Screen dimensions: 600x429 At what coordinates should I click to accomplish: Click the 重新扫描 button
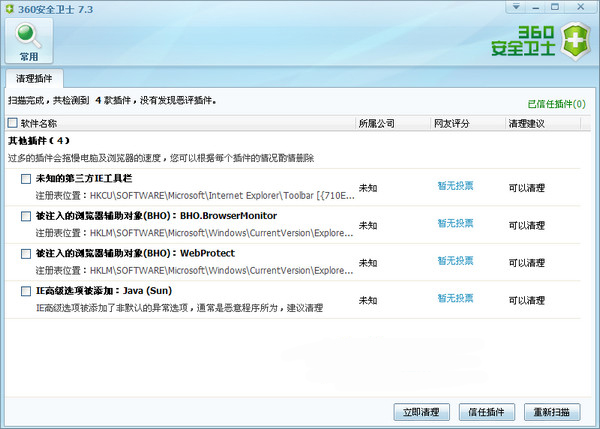pyautogui.click(x=552, y=412)
